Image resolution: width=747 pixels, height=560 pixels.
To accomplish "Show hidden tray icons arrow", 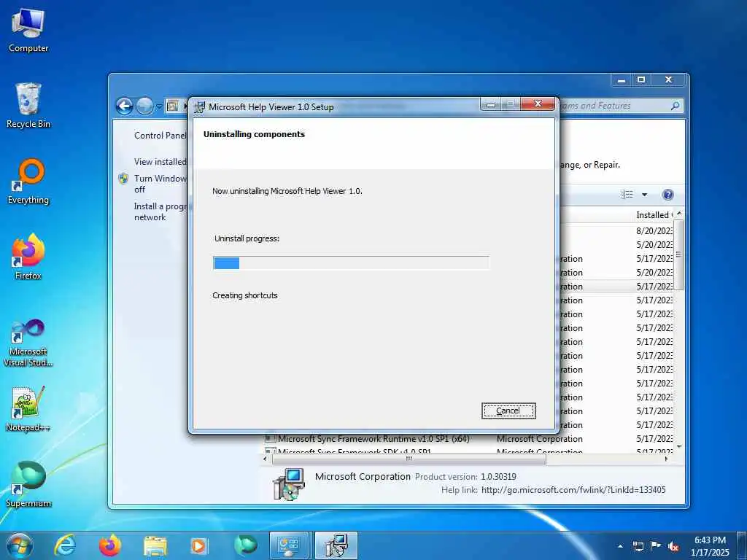I will tap(620, 546).
